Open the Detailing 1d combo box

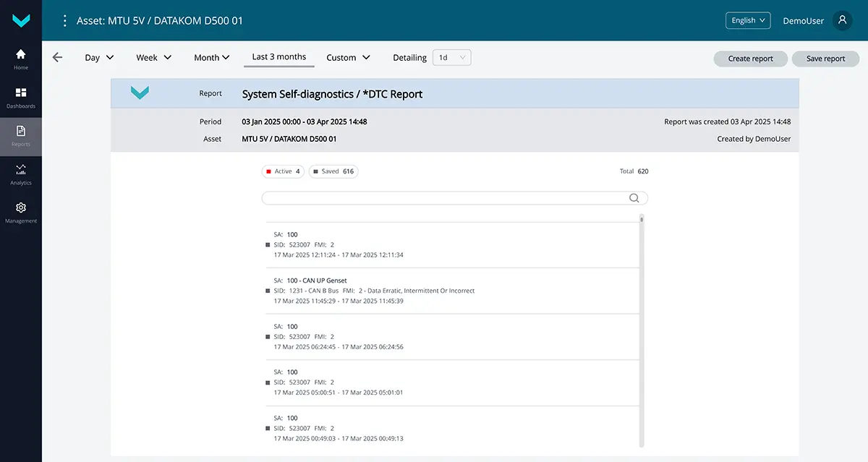pos(451,58)
